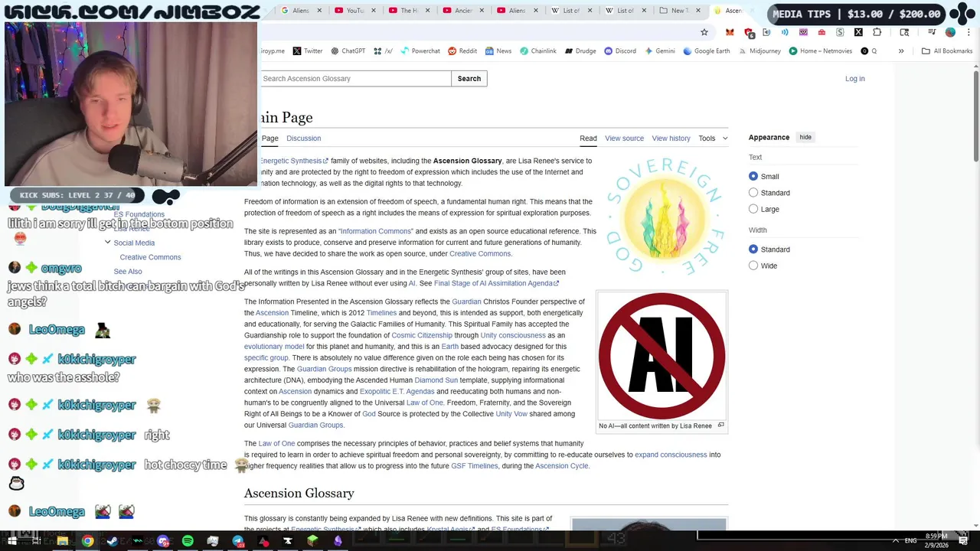
Task: Open the Exopolitic E.T. Agendas link
Action: click(x=397, y=391)
